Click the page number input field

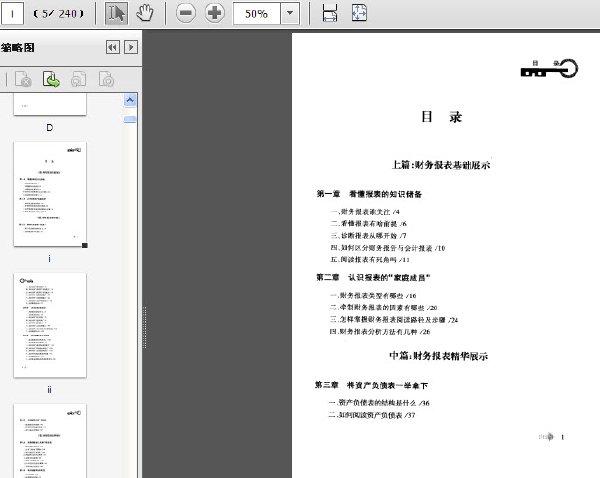[12, 14]
